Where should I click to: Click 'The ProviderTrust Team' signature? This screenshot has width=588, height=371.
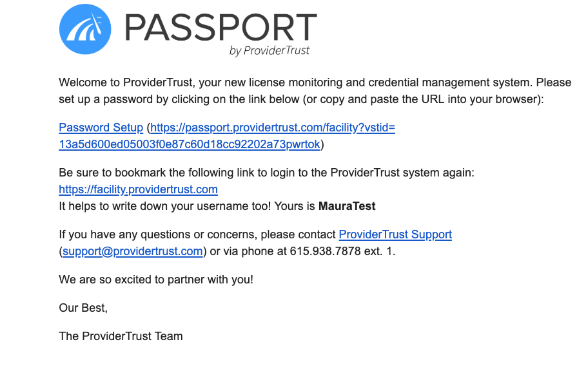point(121,336)
